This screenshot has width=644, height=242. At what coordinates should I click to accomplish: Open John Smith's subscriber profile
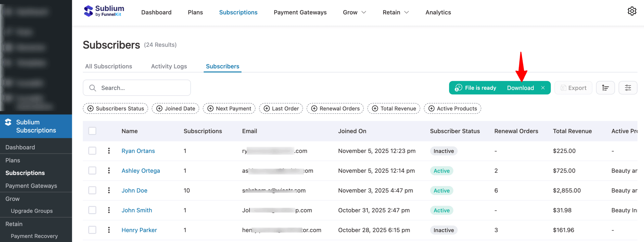tap(137, 210)
